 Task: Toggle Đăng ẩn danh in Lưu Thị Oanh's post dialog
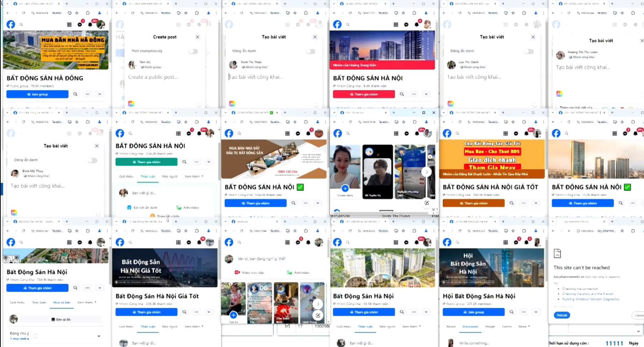point(529,51)
